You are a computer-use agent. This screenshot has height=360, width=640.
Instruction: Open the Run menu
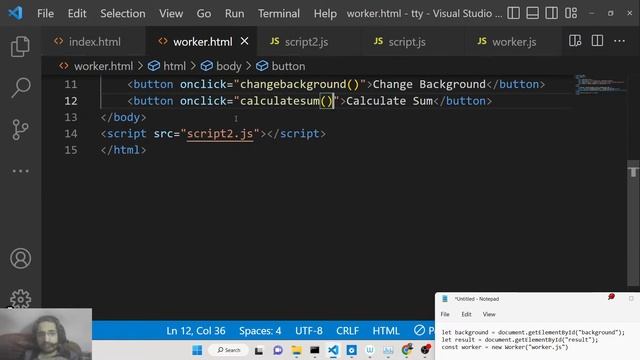(234, 13)
